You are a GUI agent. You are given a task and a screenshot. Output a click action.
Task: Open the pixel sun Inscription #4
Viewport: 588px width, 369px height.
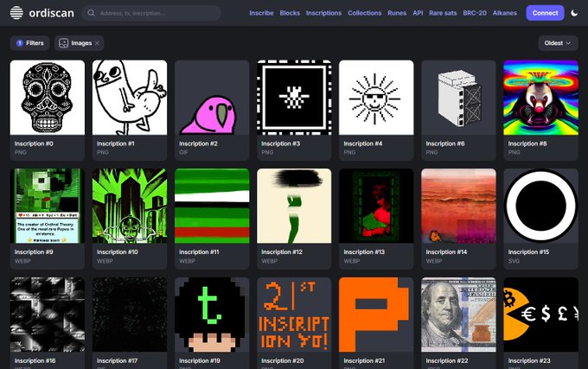(x=376, y=98)
